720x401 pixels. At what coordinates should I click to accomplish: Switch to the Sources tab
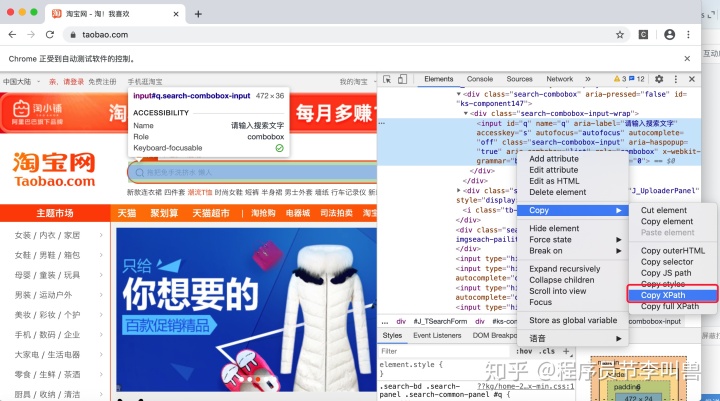[x=519, y=79]
